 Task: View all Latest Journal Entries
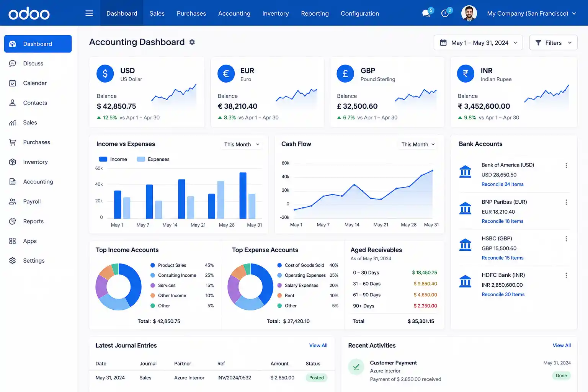tap(318, 345)
